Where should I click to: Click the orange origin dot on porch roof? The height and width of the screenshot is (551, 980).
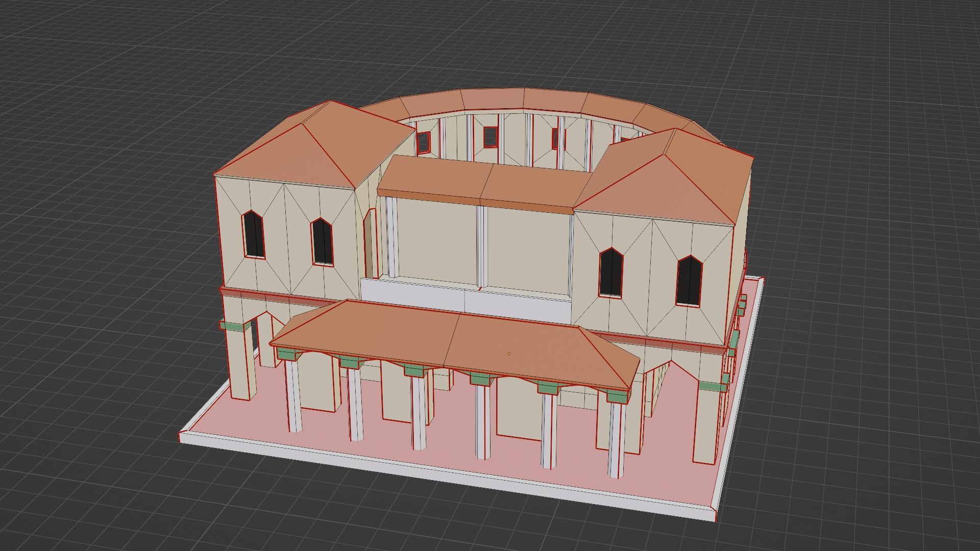coord(509,353)
